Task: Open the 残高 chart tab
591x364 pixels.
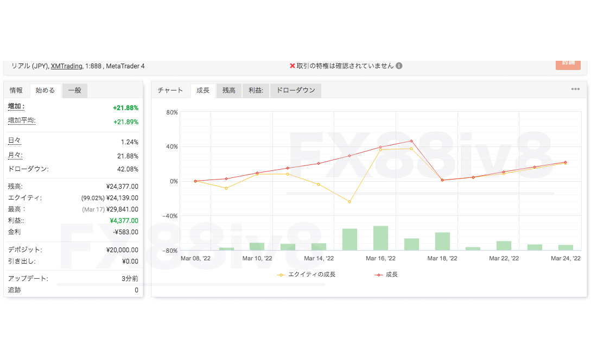Action: 229,91
